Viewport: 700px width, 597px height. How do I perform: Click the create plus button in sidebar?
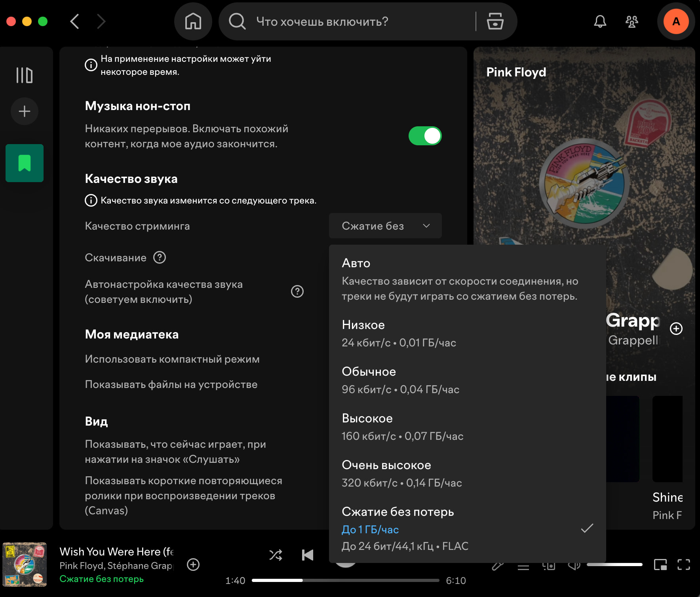(25, 111)
